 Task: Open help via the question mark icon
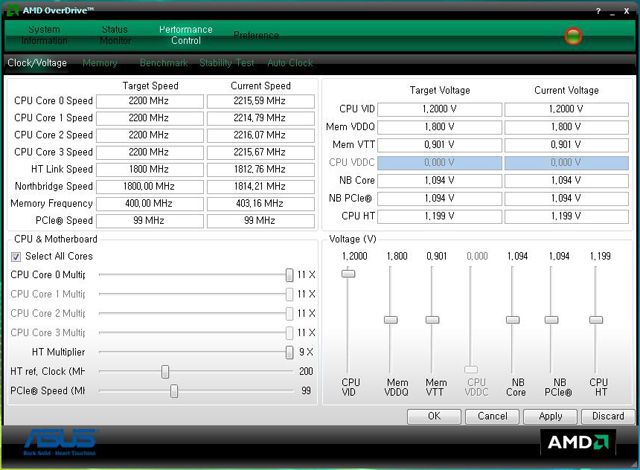click(x=598, y=11)
